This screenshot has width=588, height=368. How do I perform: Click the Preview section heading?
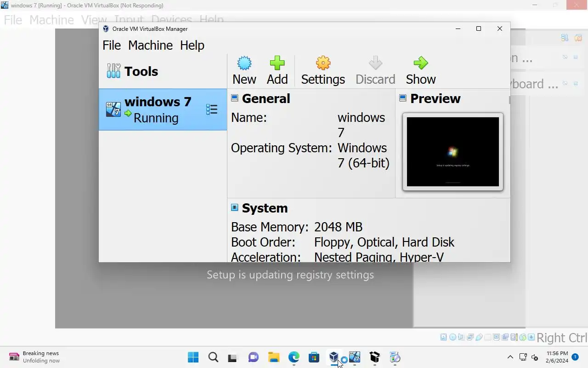435,98
